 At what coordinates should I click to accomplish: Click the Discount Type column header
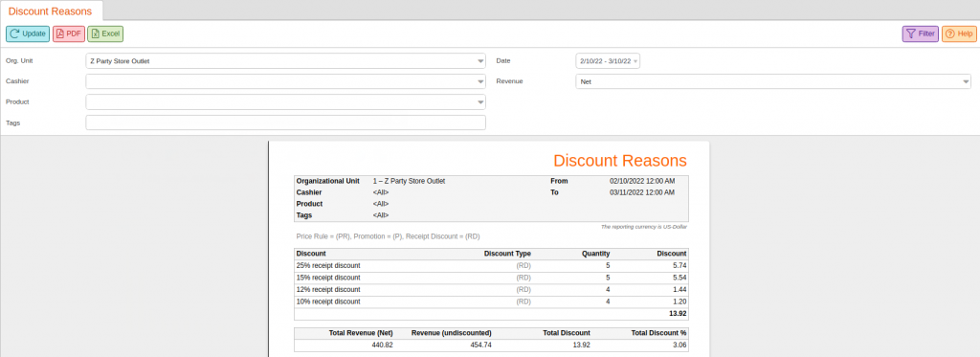tap(507, 254)
